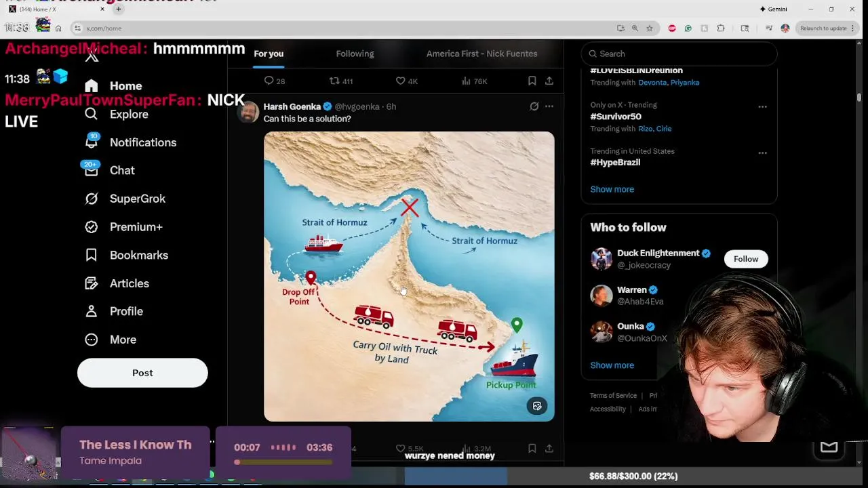Open the Strait of Hormuz map image
This screenshot has height=488, width=868.
(409, 277)
